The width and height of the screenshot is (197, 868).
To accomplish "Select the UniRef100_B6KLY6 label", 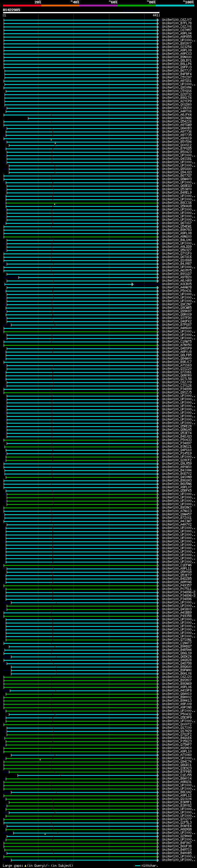I will 176,673.
